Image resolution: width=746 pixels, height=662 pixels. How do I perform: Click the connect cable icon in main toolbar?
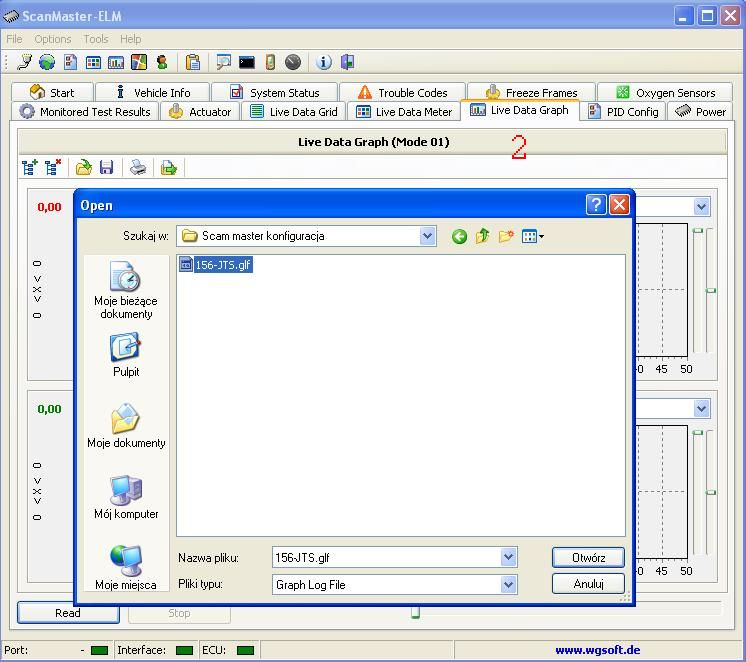click(25, 62)
